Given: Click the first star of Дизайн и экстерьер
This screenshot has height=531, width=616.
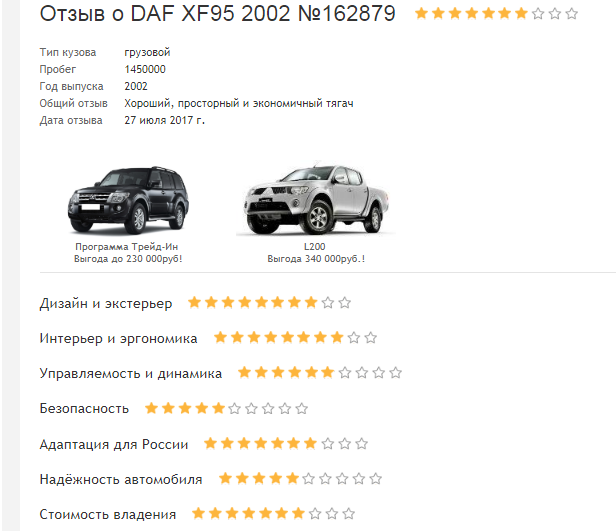Looking at the screenshot, I should 194,302.
